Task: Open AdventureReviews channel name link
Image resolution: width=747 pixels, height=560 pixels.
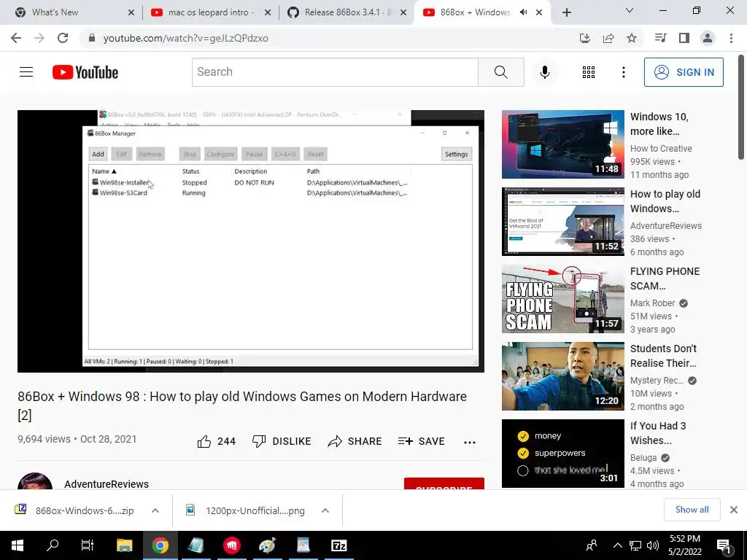Action: [107, 484]
